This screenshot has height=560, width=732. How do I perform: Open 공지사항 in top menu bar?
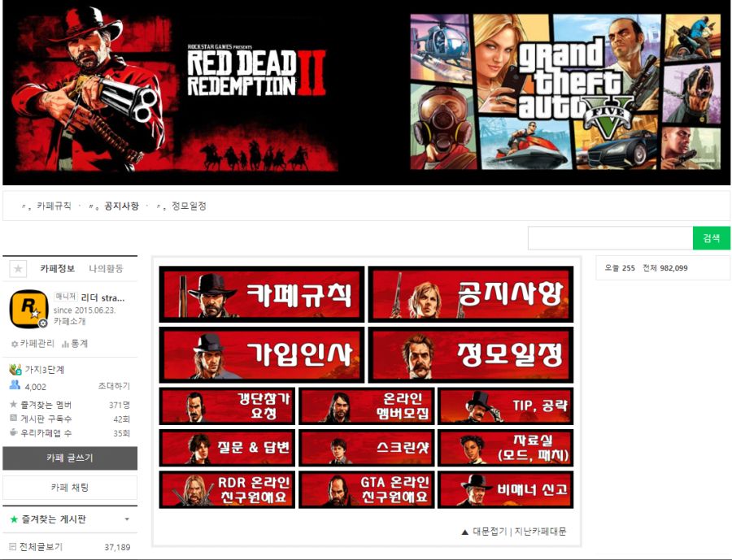(121, 206)
